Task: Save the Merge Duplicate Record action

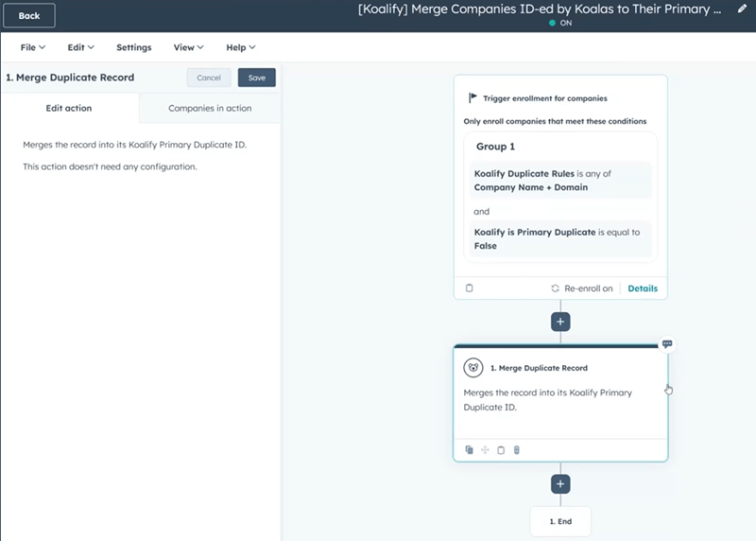Action: 256,78
